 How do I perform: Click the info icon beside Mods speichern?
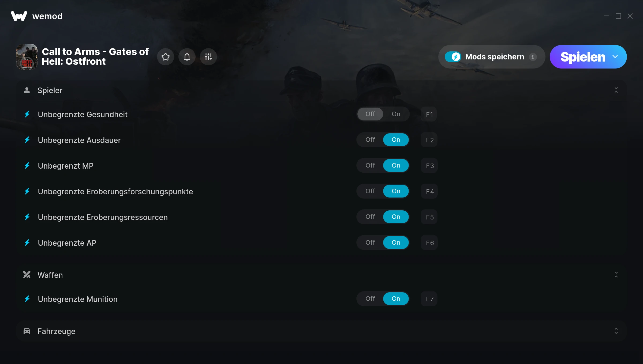click(x=533, y=57)
